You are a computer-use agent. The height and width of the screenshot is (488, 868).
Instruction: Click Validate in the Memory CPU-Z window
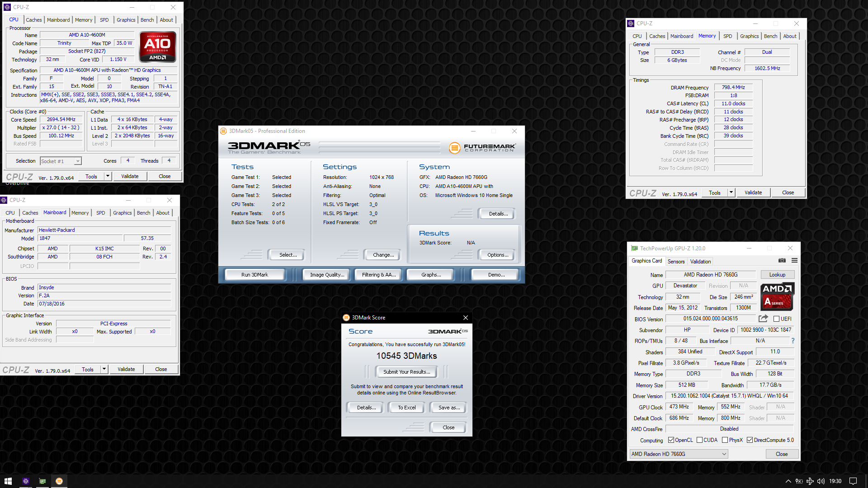pyautogui.click(x=753, y=192)
